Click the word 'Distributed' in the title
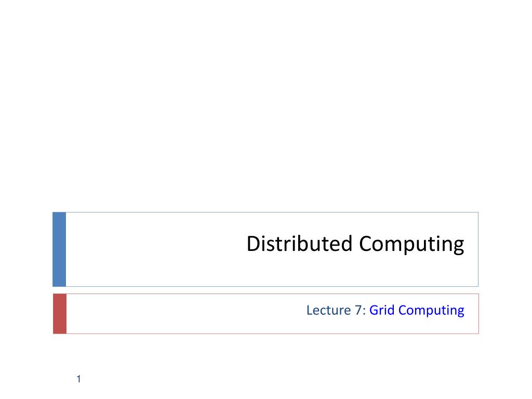This screenshot has height=399, width=532. [x=300, y=243]
